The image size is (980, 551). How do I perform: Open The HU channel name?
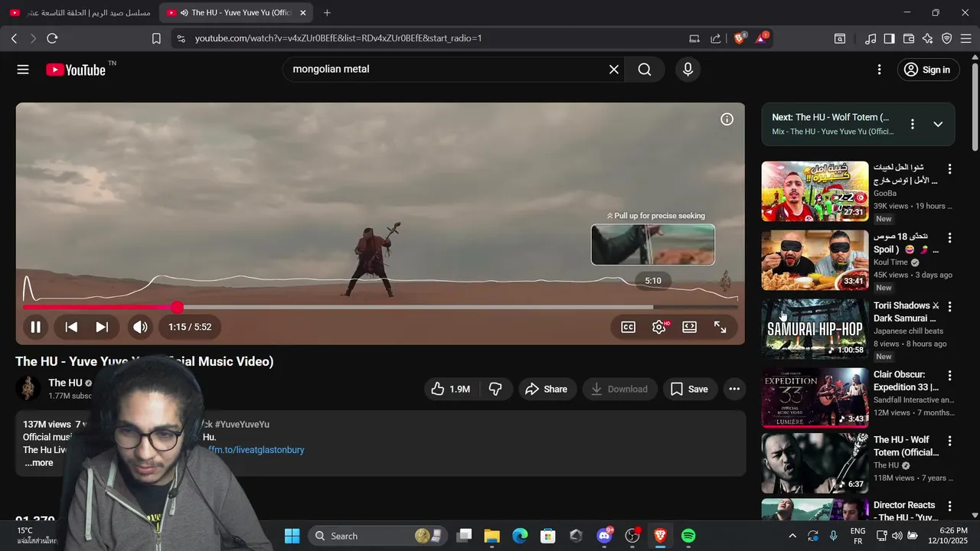click(x=65, y=383)
